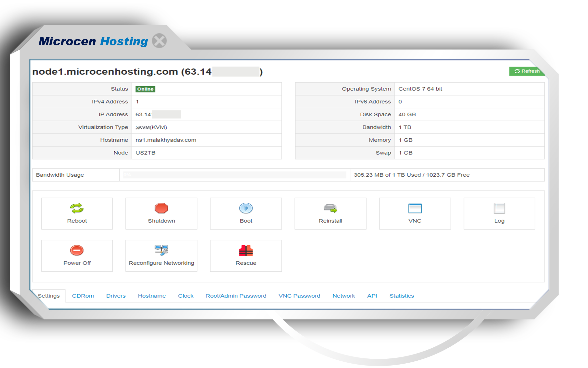The image size is (588, 368).
Task: Click the Memory 1 GB value
Action: point(405,140)
